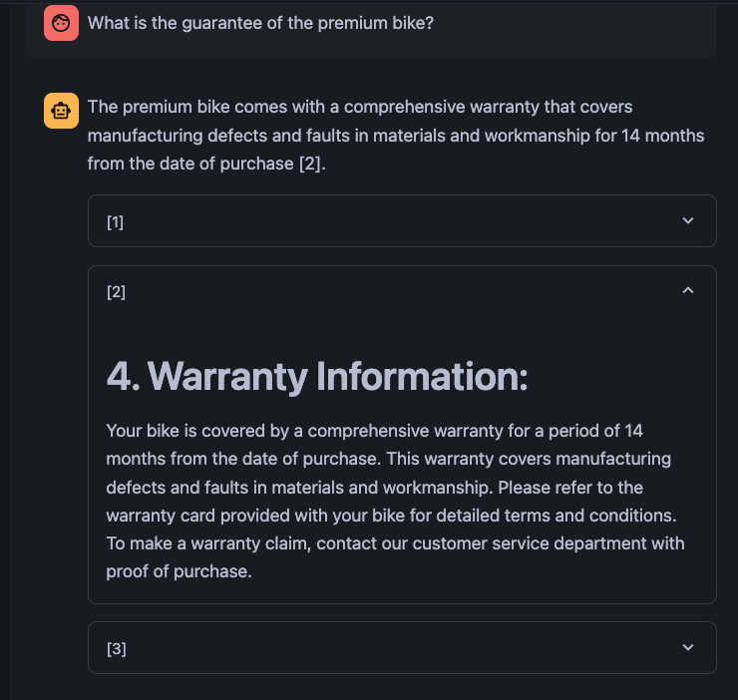This screenshot has height=700, width=738.
Task: Select the user question about premium bike guarantee
Action: point(260,23)
